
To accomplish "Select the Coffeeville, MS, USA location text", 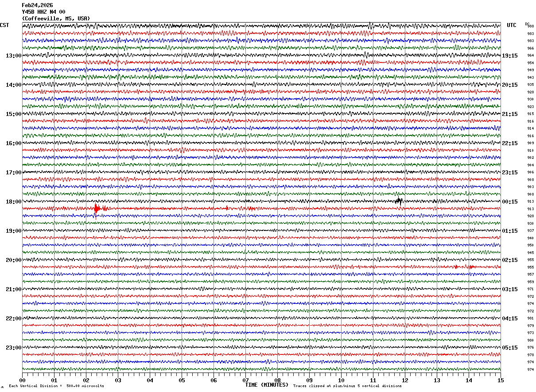I will [x=56, y=19].
